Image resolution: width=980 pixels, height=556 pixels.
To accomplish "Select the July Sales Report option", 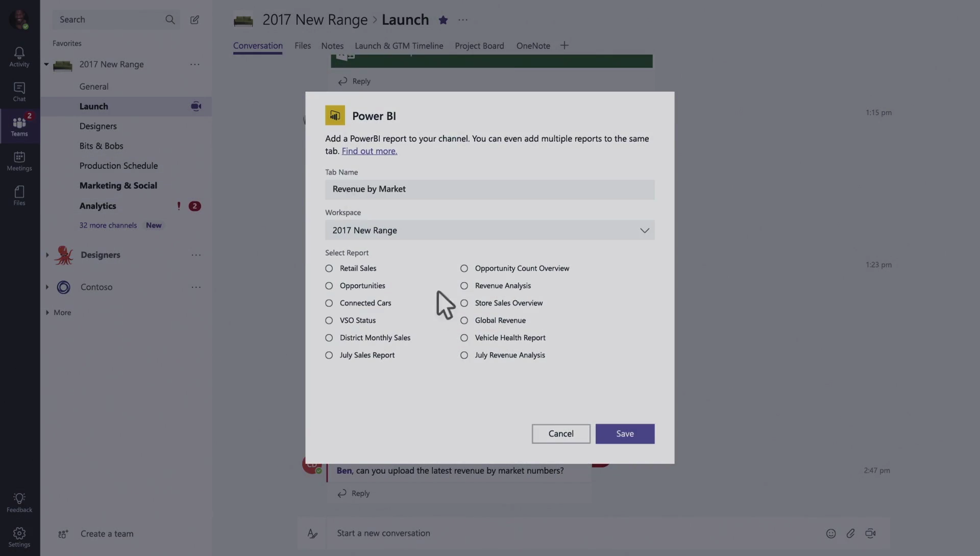I will (329, 355).
